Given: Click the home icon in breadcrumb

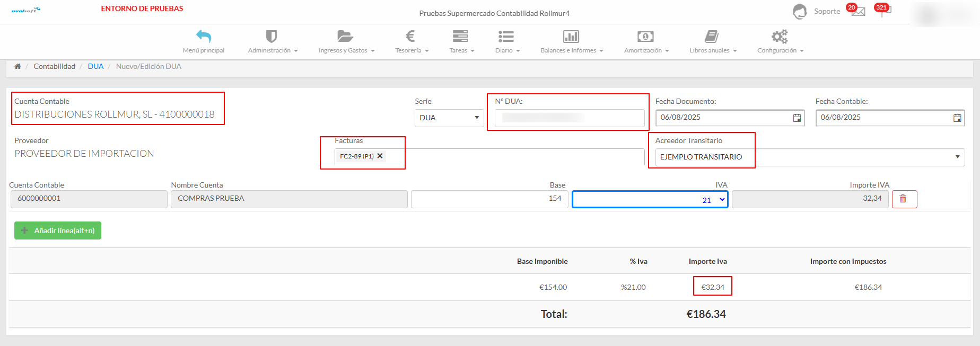Looking at the screenshot, I should (17, 66).
